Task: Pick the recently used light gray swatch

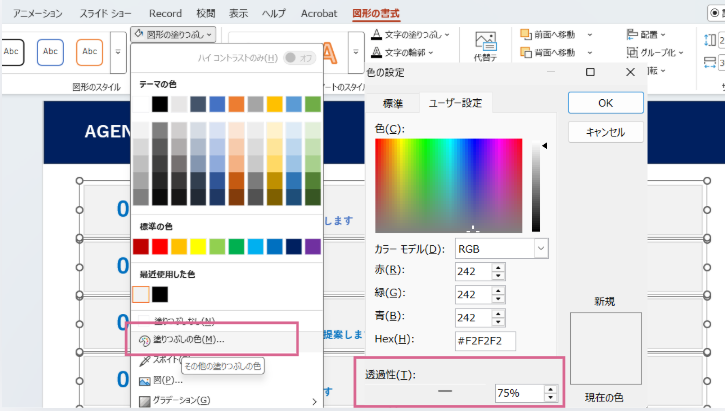Action: pyautogui.click(x=141, y=294)
